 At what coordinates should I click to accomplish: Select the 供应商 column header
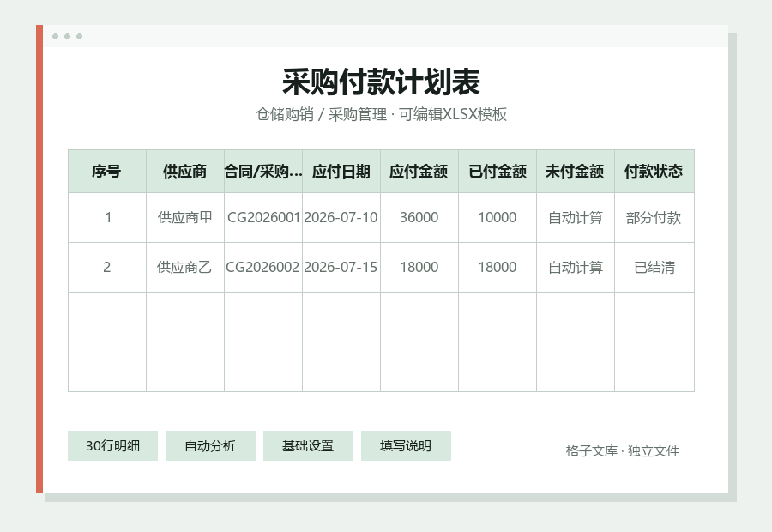(185, 172)
